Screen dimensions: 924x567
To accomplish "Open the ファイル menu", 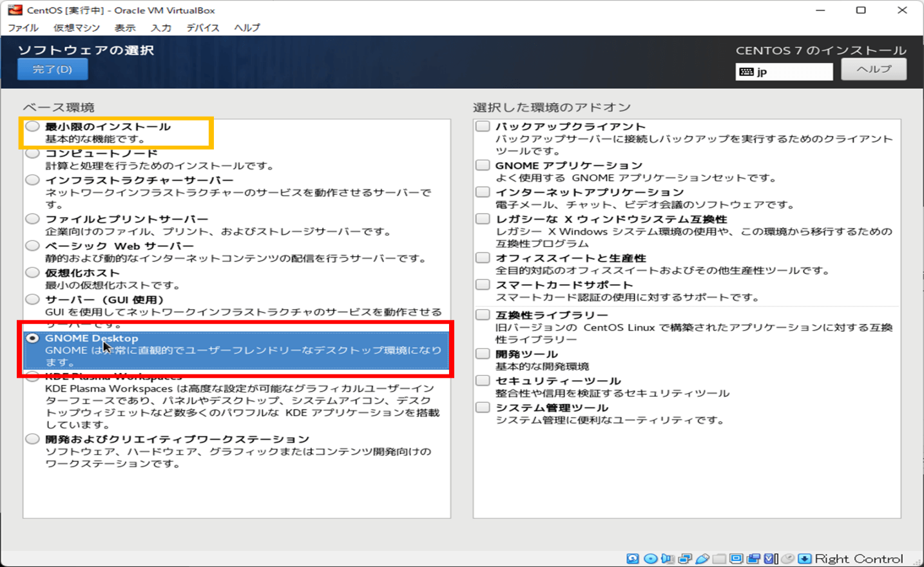I will click(23, 28).
